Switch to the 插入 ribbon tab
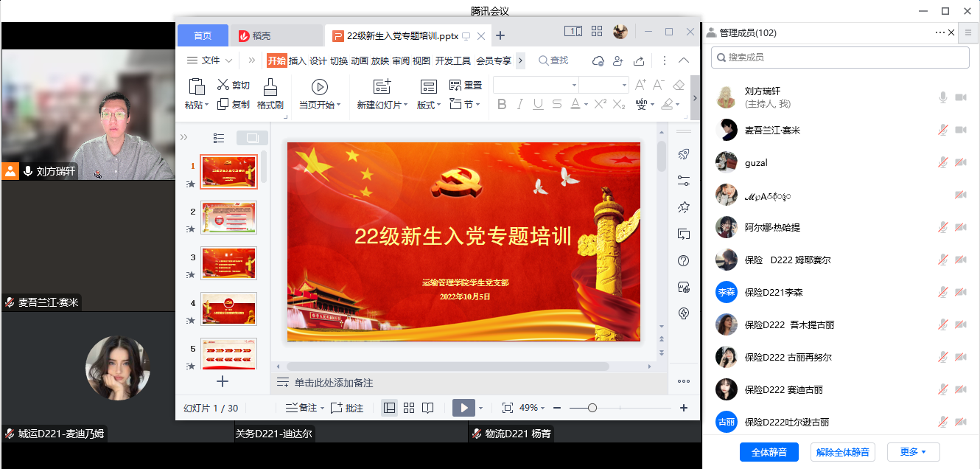 pos(297,60)
